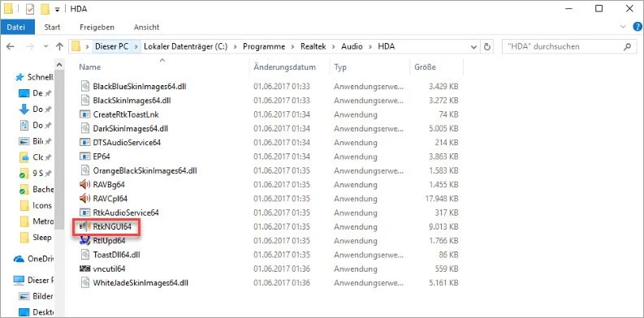Navigate to Realtek in the address path
Image resolution: width=644 pixels, height=318 pixels.
[313, 46]
